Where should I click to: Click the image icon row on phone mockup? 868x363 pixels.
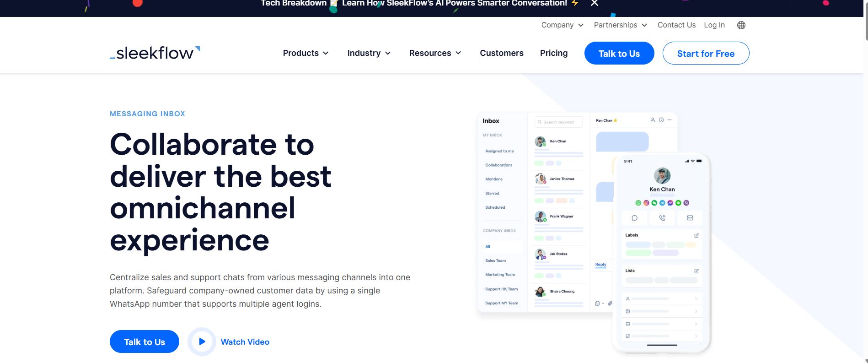(x=662, y=311)
